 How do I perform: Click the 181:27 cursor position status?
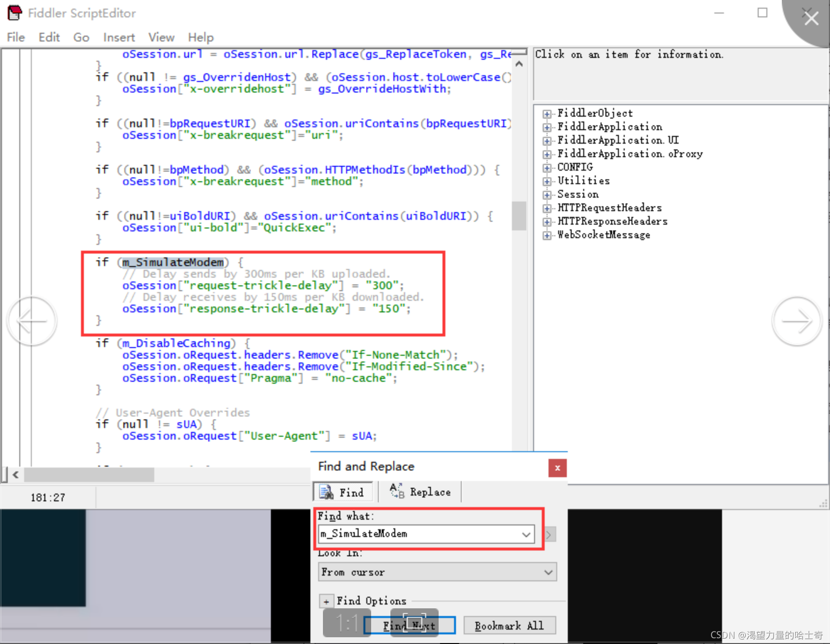48,497
